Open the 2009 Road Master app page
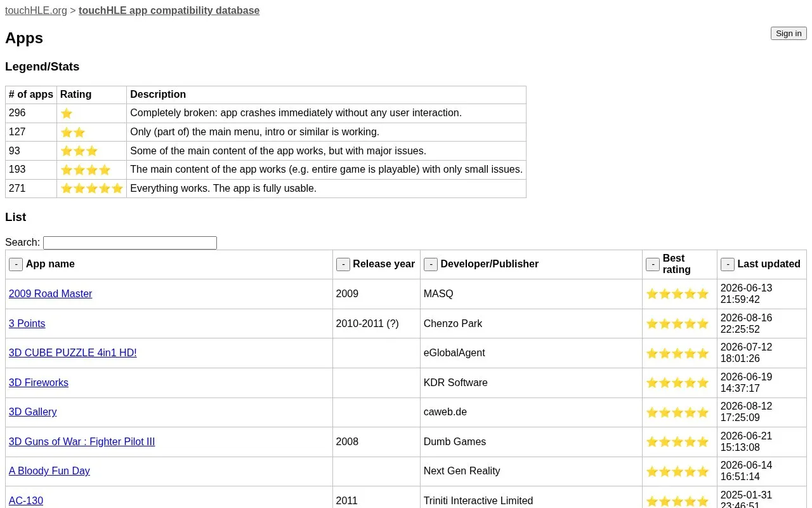This screenshot has width=812, height=508. coord(50,294)
